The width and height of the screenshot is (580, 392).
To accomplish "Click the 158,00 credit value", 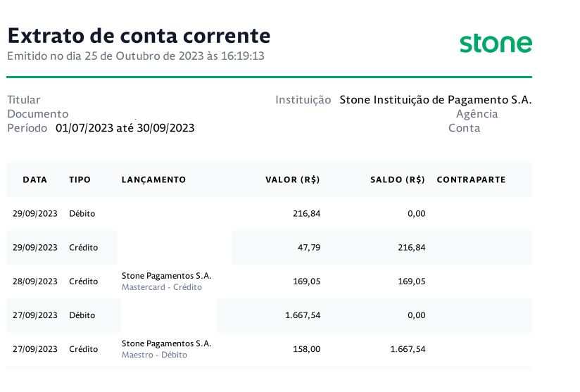I will [x=307, y=349].
